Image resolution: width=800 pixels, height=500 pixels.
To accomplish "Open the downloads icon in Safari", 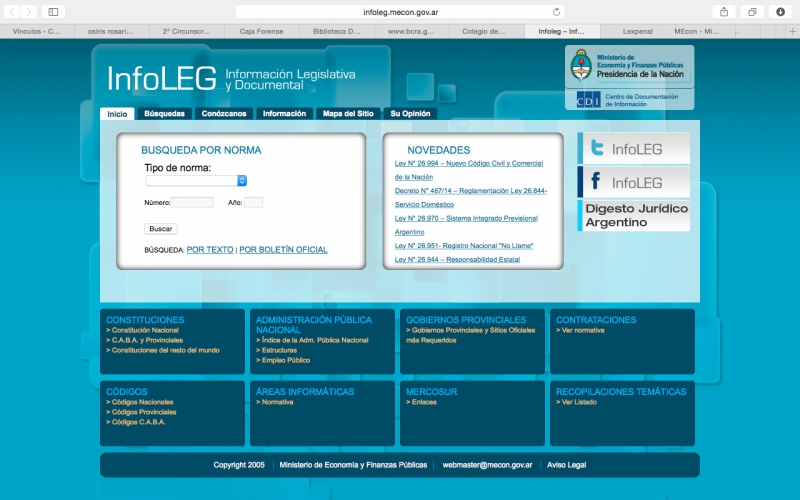I will (x=780, y=12).
